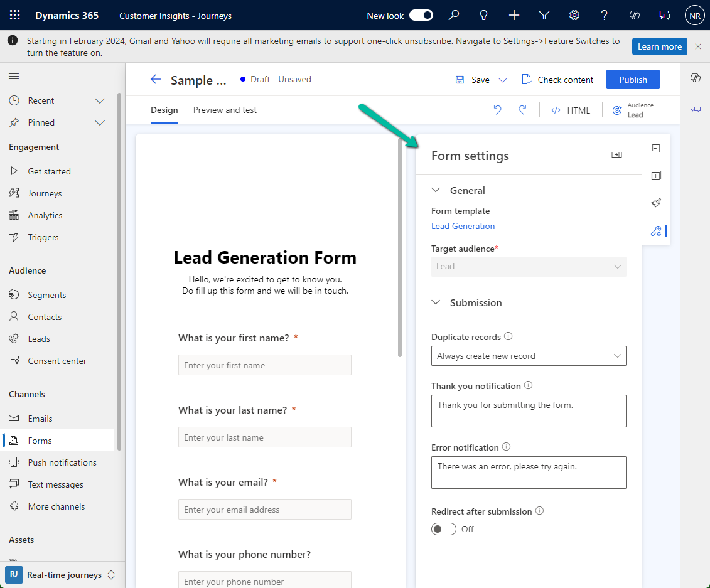Click the Publish button

633,80
